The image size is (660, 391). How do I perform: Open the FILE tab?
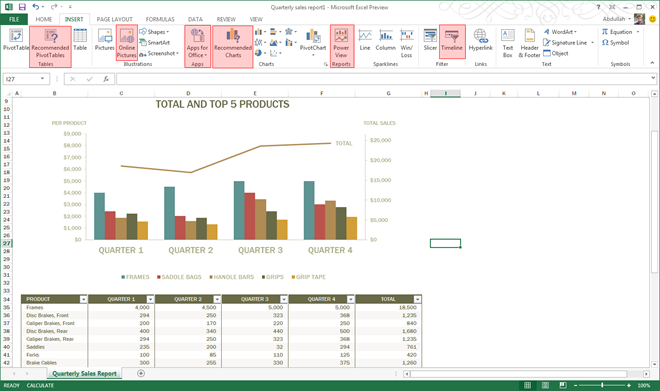(14, 19)
